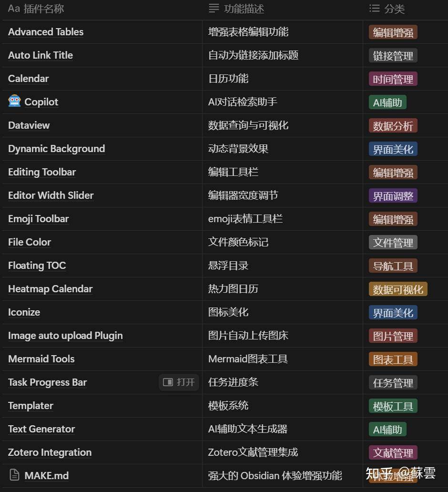Click the 文件管理 category tag
Viewport: 448px width, 492px height.
coord(393,243)
